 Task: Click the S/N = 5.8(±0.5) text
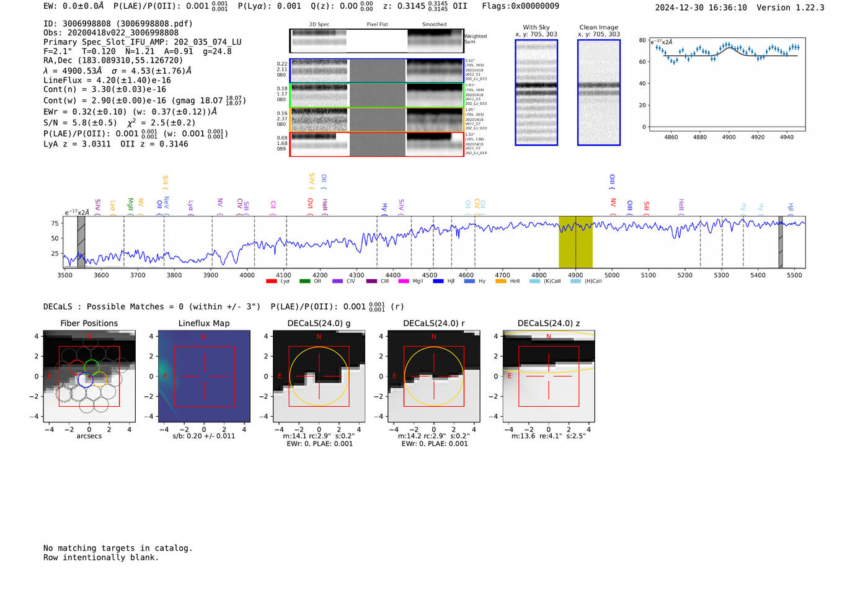tap(80, 123)
